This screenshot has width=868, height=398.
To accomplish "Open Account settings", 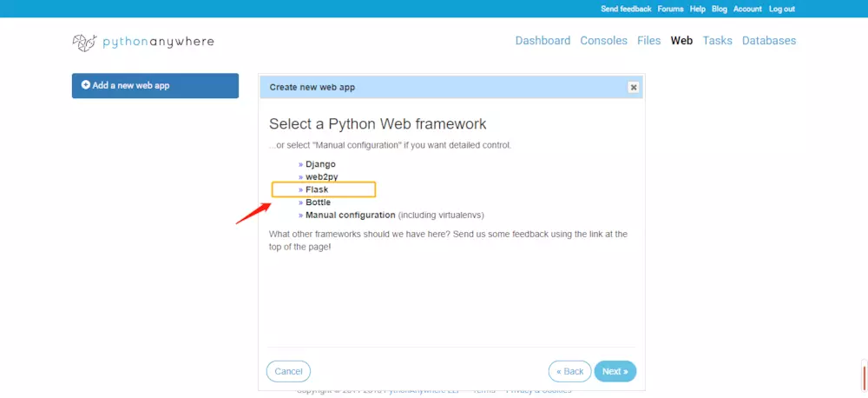I will (x=747, y=9).
